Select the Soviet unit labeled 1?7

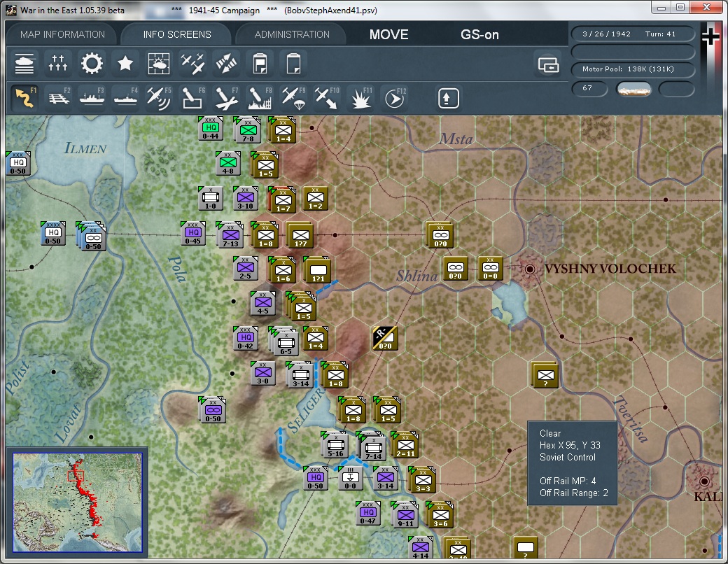(300, 235)
